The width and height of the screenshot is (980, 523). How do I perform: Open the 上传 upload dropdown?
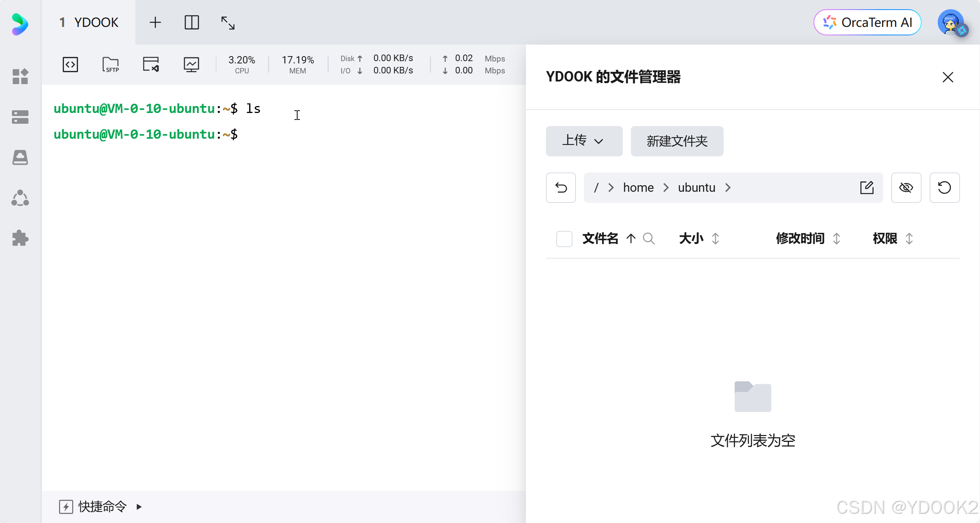584,141
